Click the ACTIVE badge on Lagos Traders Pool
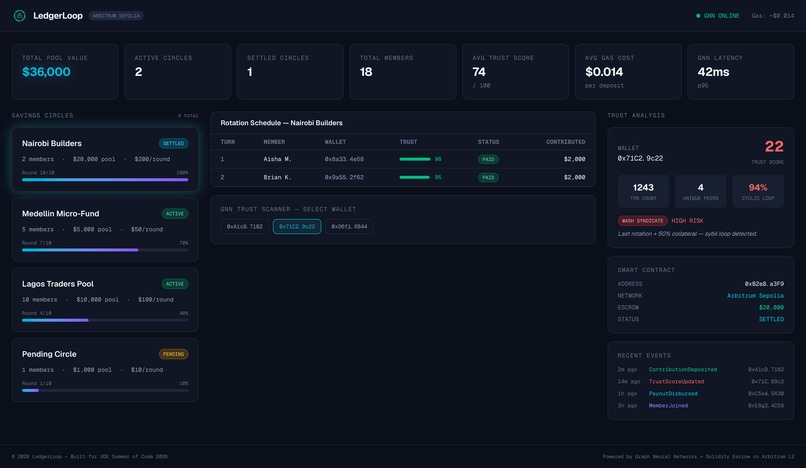 tap(175, 284)
